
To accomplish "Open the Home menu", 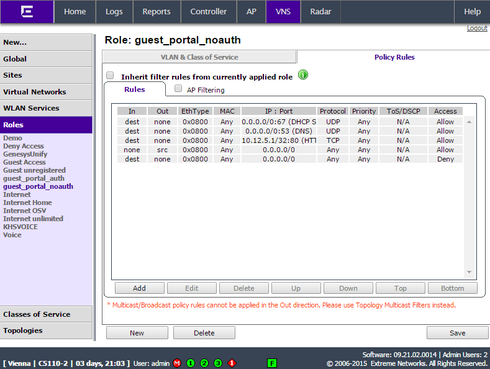I will [x=75, y=12].
